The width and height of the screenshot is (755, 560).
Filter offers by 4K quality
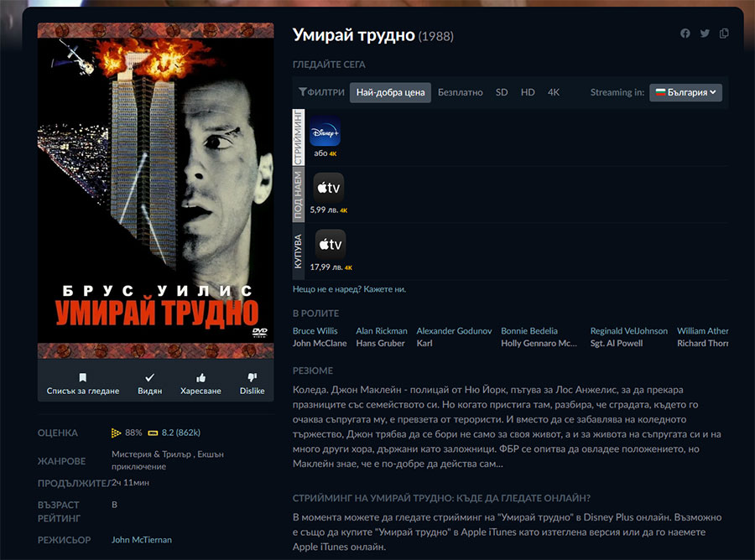[x=553, y=92]
